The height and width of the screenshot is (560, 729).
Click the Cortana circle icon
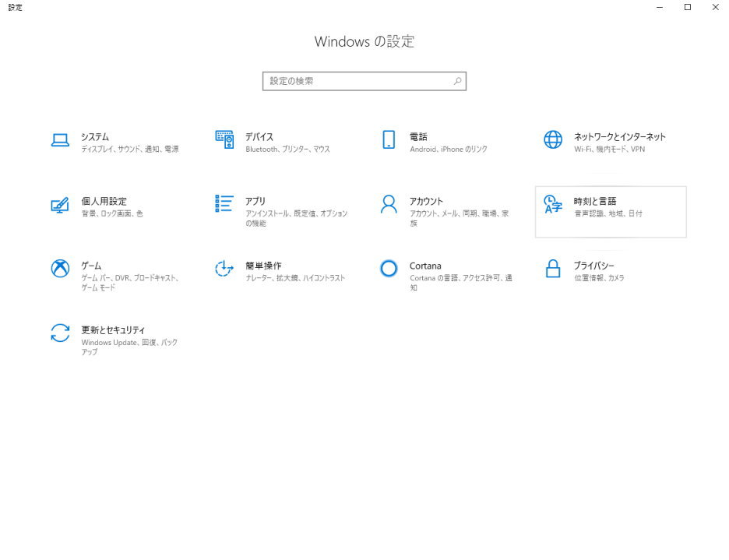tap(389, 269)
